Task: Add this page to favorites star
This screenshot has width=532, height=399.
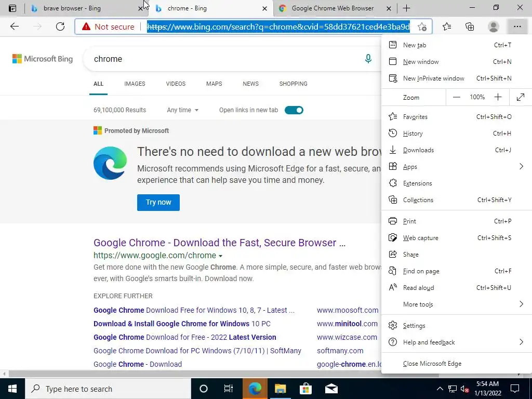Action: point(422,27)
